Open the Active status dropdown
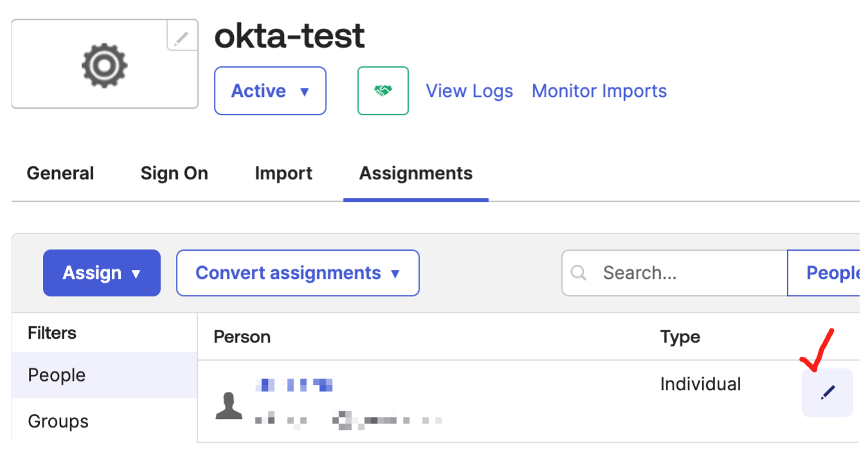The height and width of the screenshot is (457, 868). [270, 91]
